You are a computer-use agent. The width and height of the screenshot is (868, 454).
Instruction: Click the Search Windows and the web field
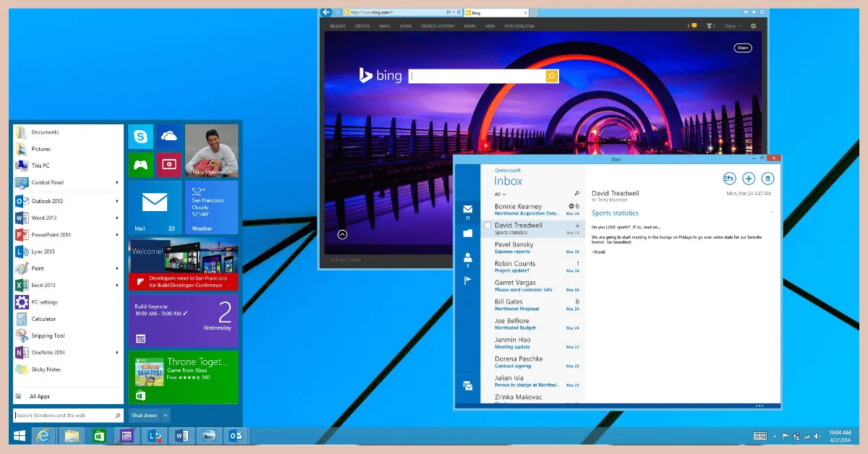click(x=64, y=416)
